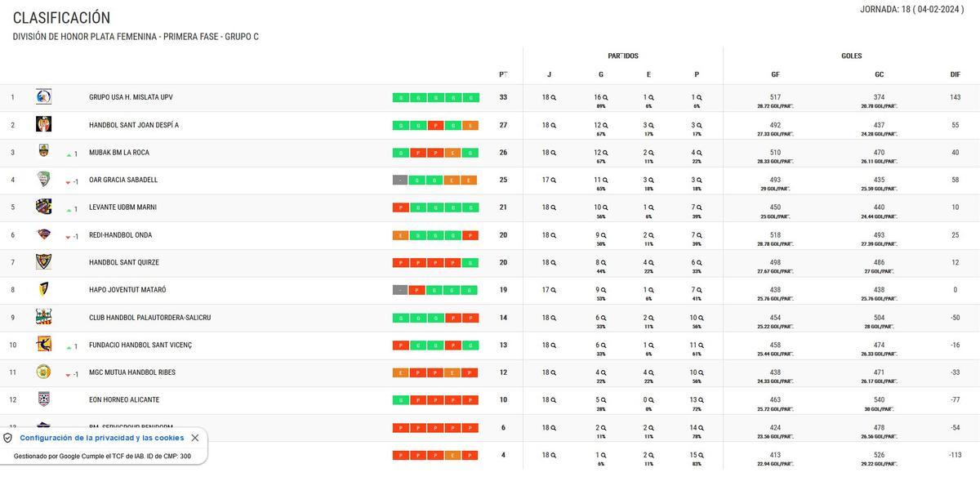
Task: Click the Handbol Sant Joan Despí A crest
Action: [43, 125]
